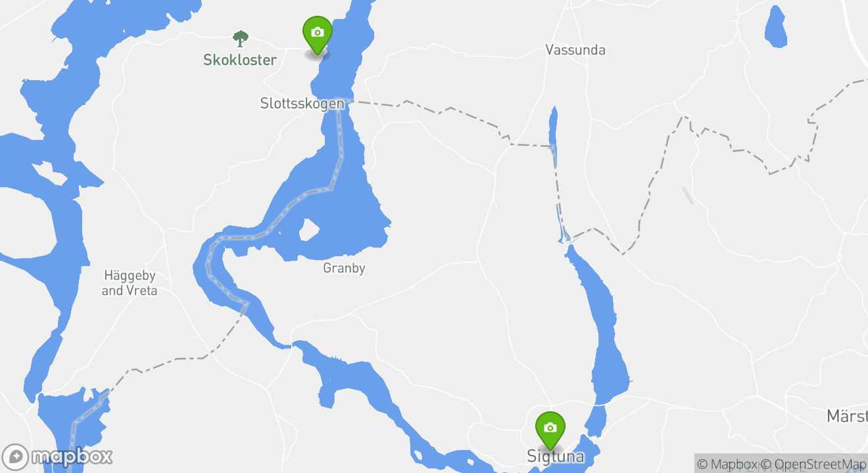
Task: Open the © Mapbox attribution link
Action: click(727, 464)
